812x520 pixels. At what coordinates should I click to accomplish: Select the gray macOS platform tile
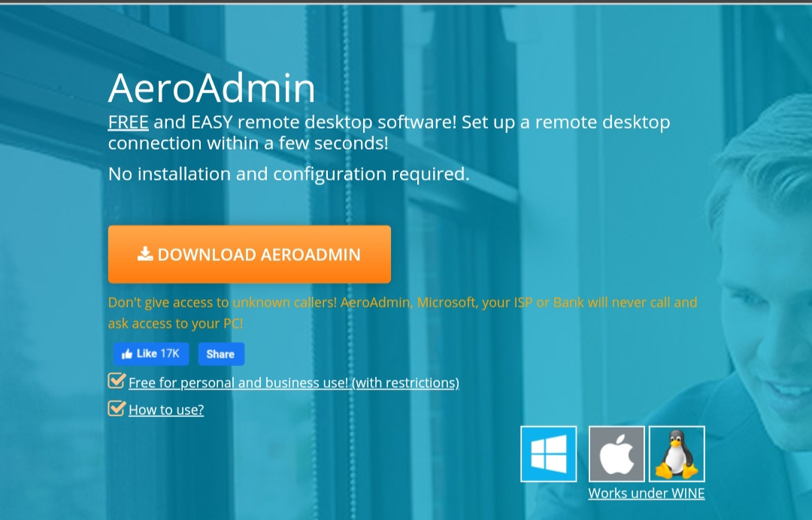[617, 453]
